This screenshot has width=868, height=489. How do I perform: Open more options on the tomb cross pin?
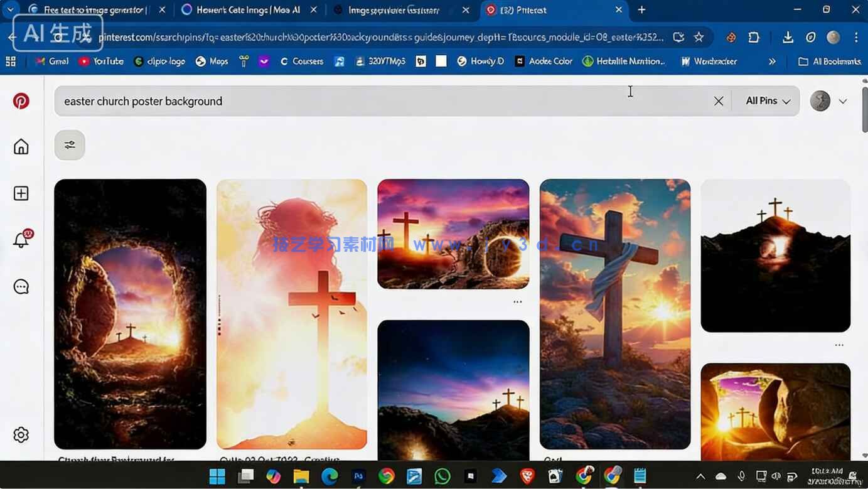point(517,301)
